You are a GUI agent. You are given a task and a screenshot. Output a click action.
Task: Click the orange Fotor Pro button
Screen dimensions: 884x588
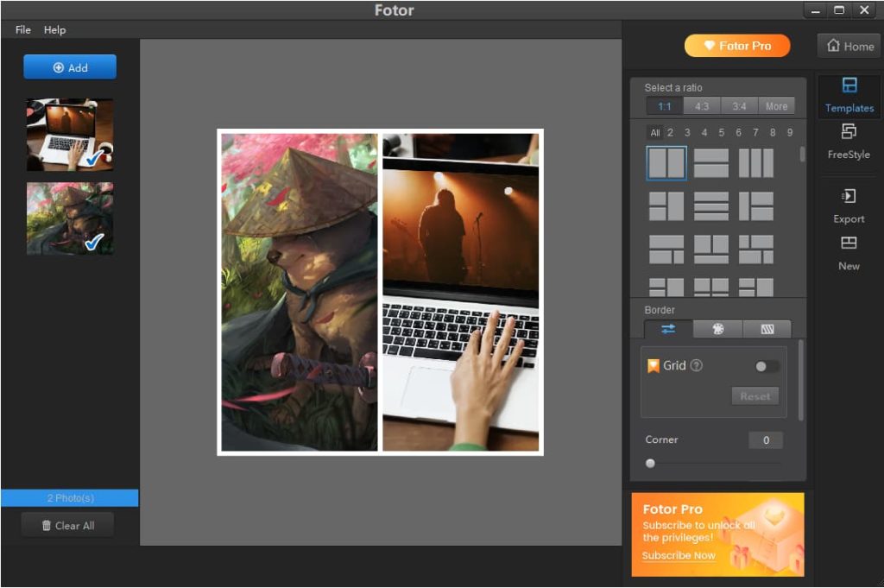coord(737,46)
